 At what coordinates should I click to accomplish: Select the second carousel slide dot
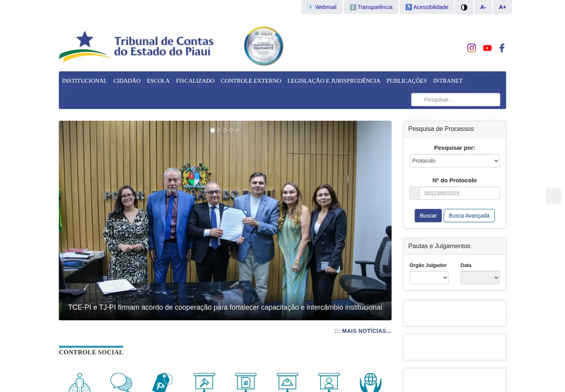tap(219, 131)
